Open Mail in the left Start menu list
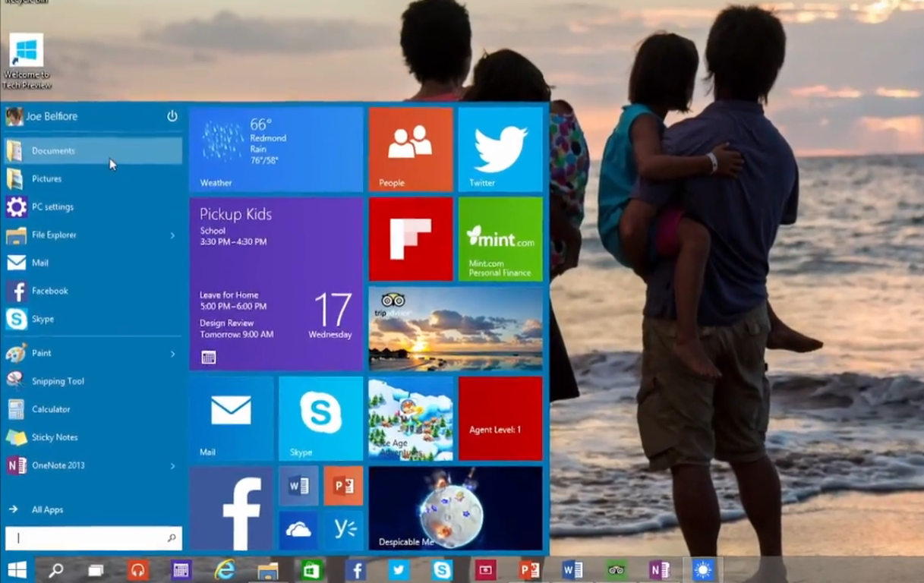 [93, 263]
